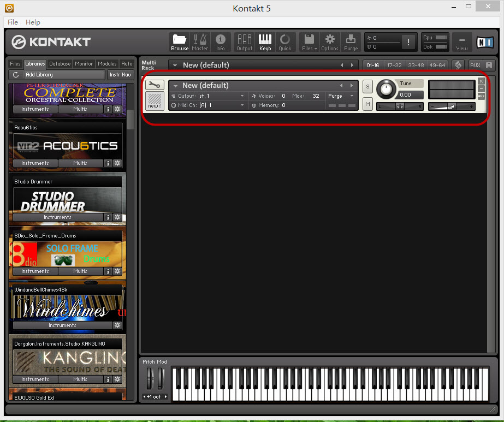The height and width of the screenshot is (422, 504).
Task: Load next multi with right arrow
Action: click(x=352, y=66)
